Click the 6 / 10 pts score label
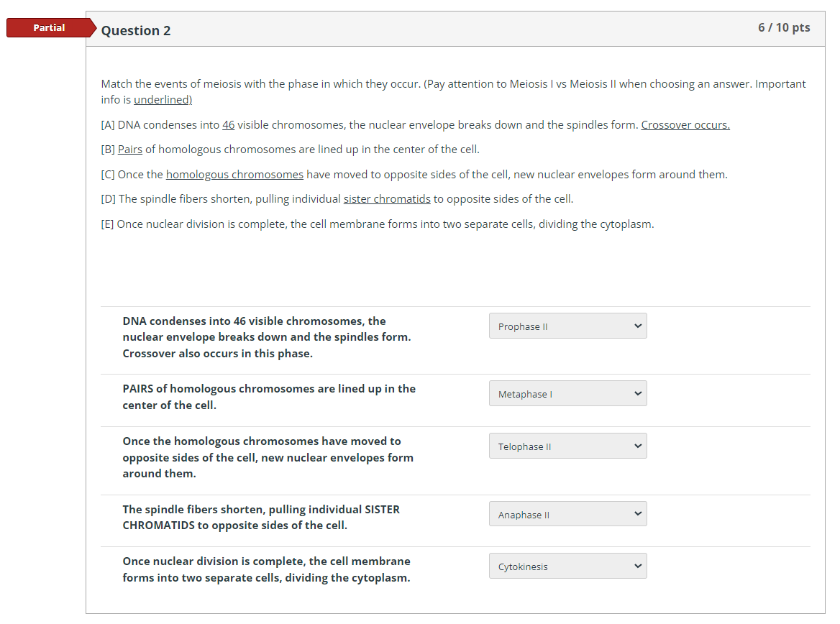 pos(784,27)
